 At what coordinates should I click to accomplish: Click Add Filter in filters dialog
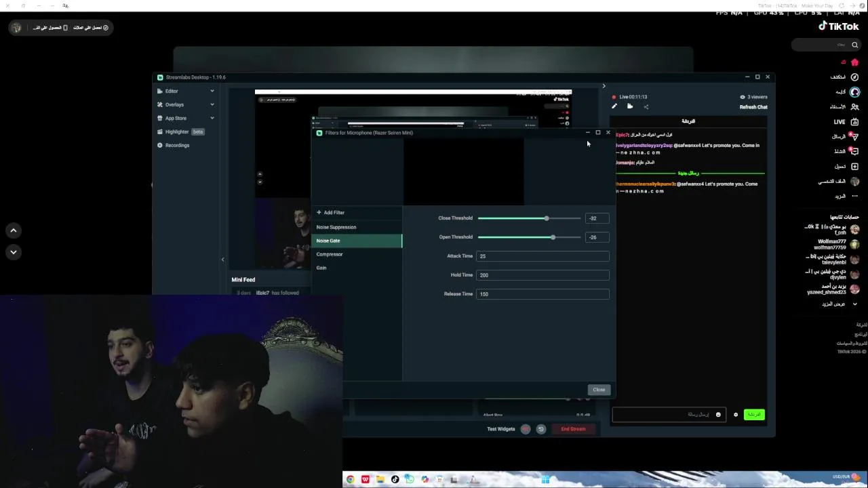330,212
